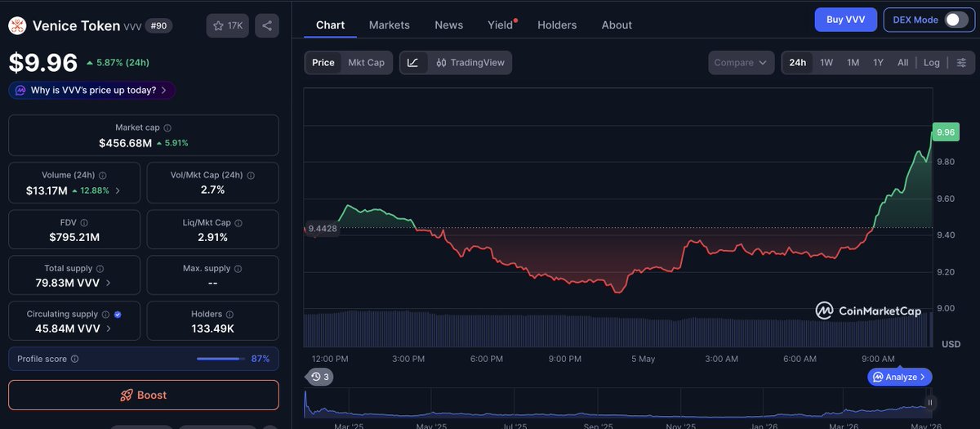Click the Buy VVV button
The width and height of the screenshot is (980, 429).
click(x=846, y=20)
